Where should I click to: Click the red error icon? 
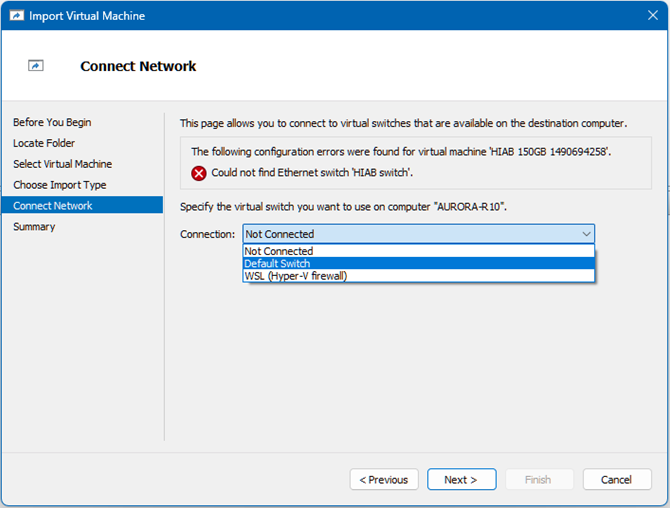point(199,173)
